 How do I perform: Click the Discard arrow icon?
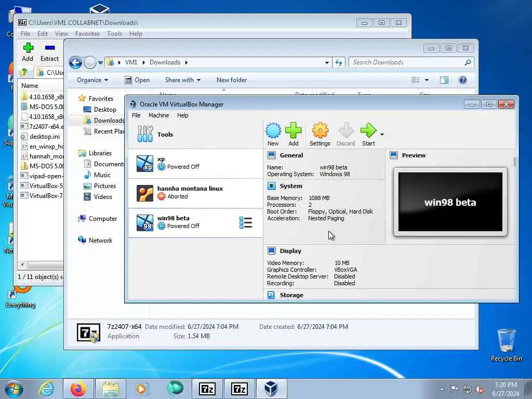click(x=345, y=135)
